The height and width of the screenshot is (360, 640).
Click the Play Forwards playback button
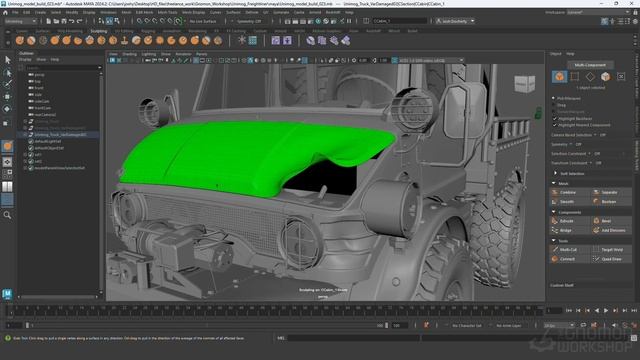[x=606, y=311]
